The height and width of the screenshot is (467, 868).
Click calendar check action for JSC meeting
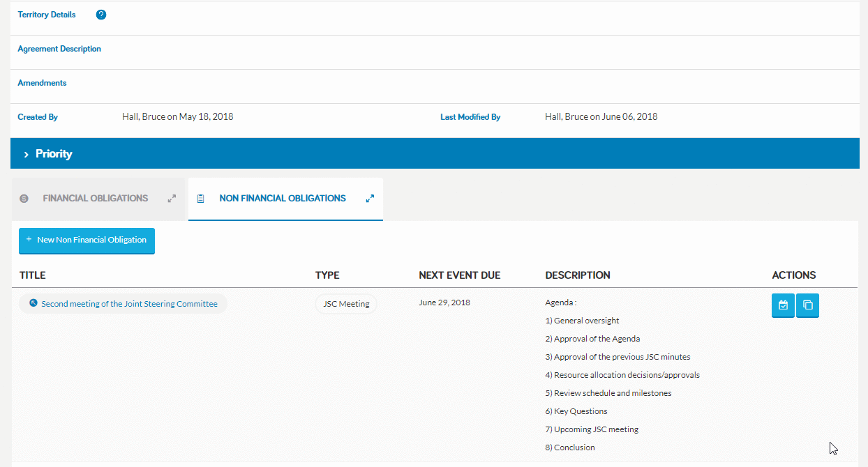click(x=783, y=305)
